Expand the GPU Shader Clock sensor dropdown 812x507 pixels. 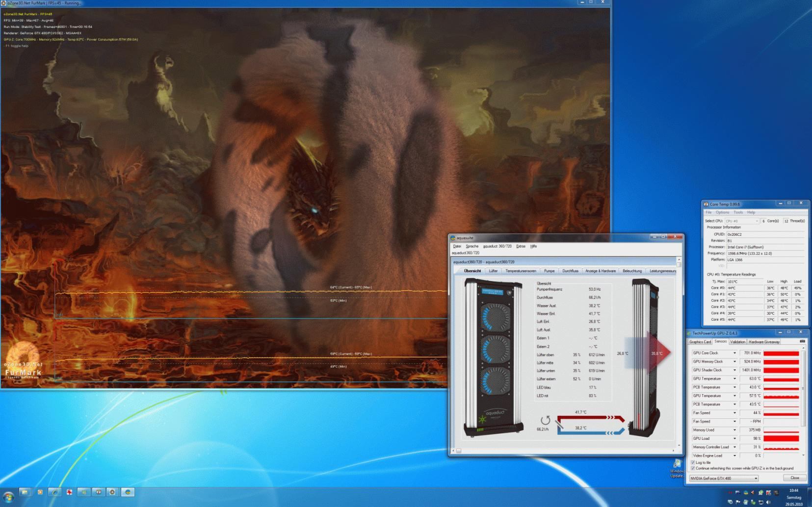734,370
